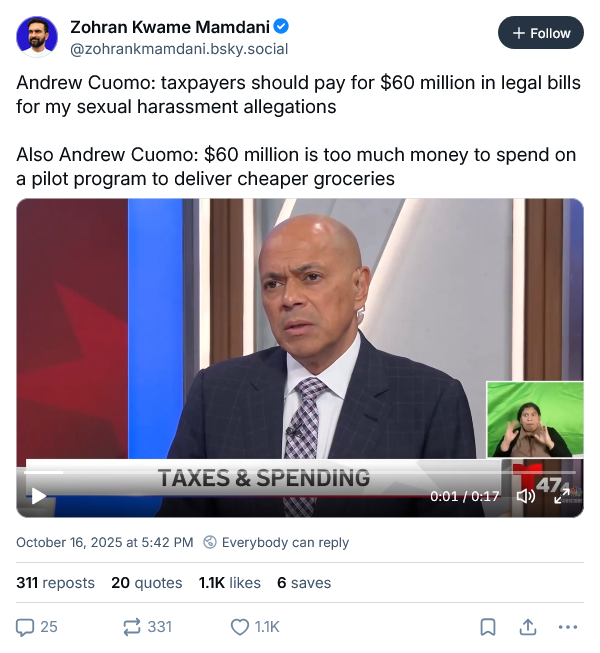Mute the video volume icon
Screen dimensions: 600x653
pos(525,496)
